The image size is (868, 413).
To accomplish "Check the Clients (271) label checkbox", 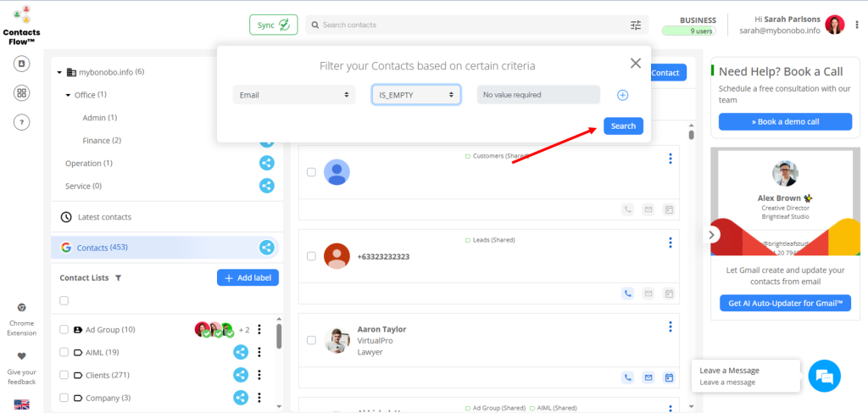I will (x=64, y=375).
